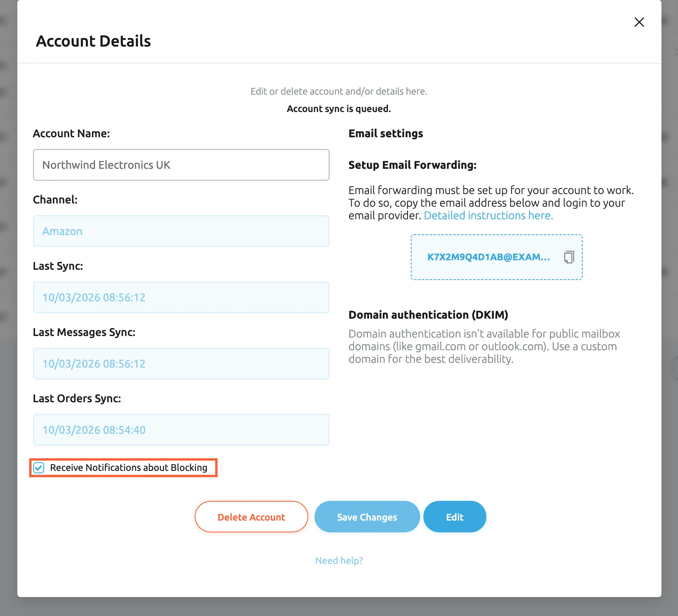Close the Account Details dialog
The height and width of the screenshot is (616, 678).
click(639, 22)
